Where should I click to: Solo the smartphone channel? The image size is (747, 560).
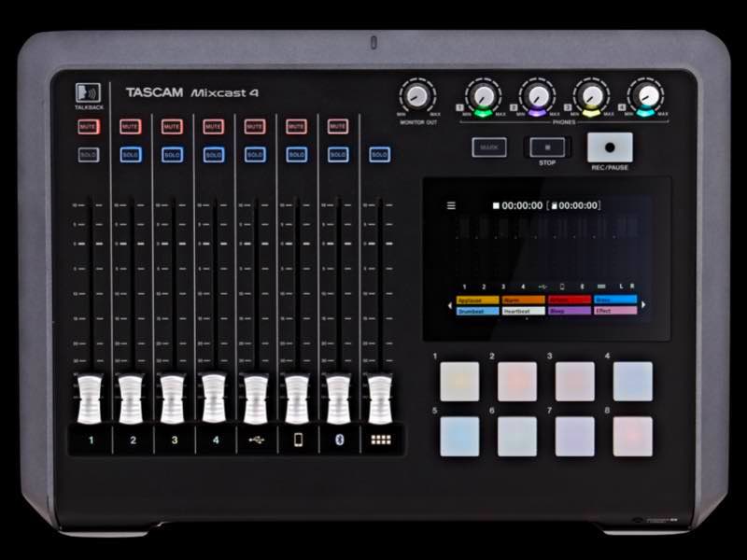(296, 155)
